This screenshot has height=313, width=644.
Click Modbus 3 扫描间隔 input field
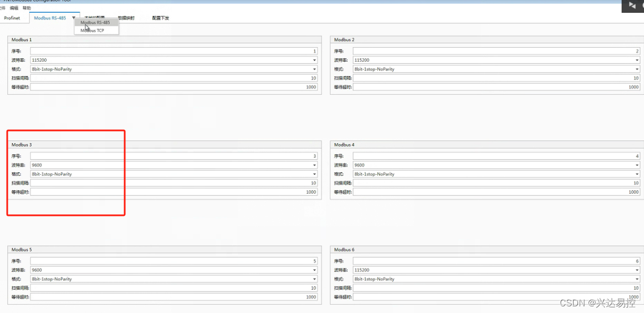173,183
